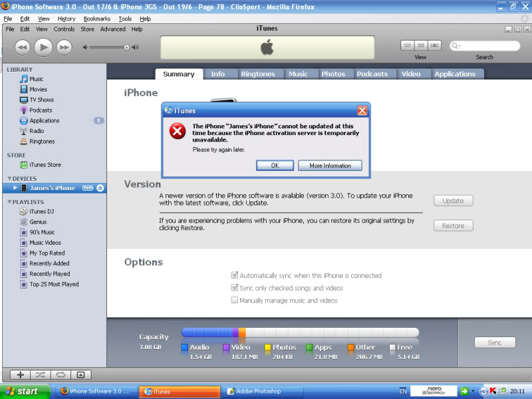Create a new playlist with plus button
This screenshot has width=532, height=399.
click(x=20, y=374)
